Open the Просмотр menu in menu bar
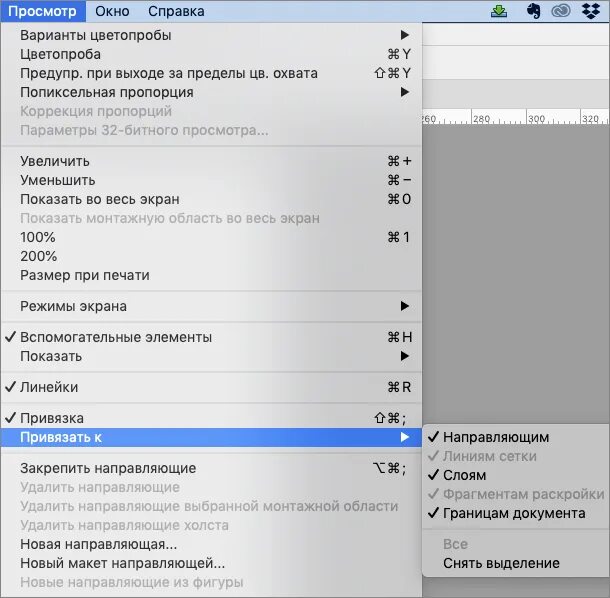The height and width of the screenshot is (598, 610). click(x=42, y=11)
